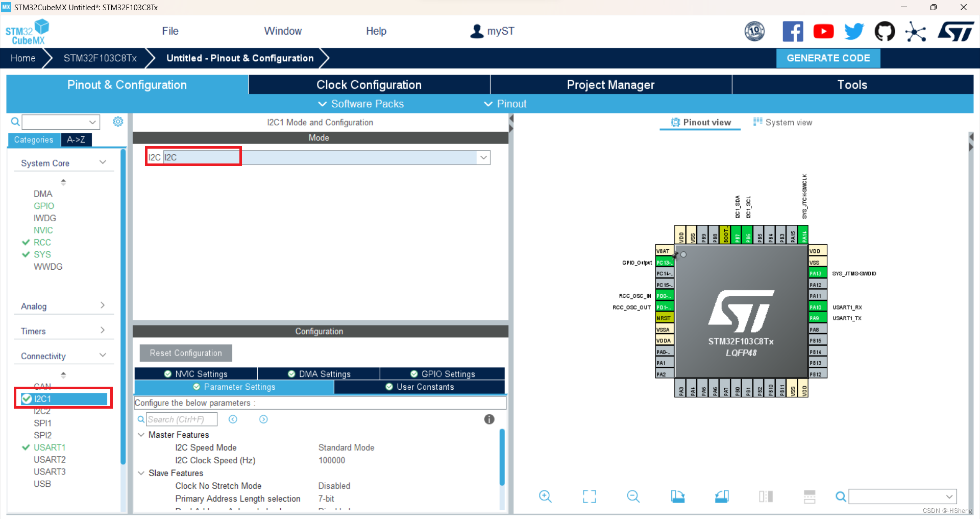Fit chip to best view
Viewport: 980px width, 519px height.
[590, 496]
